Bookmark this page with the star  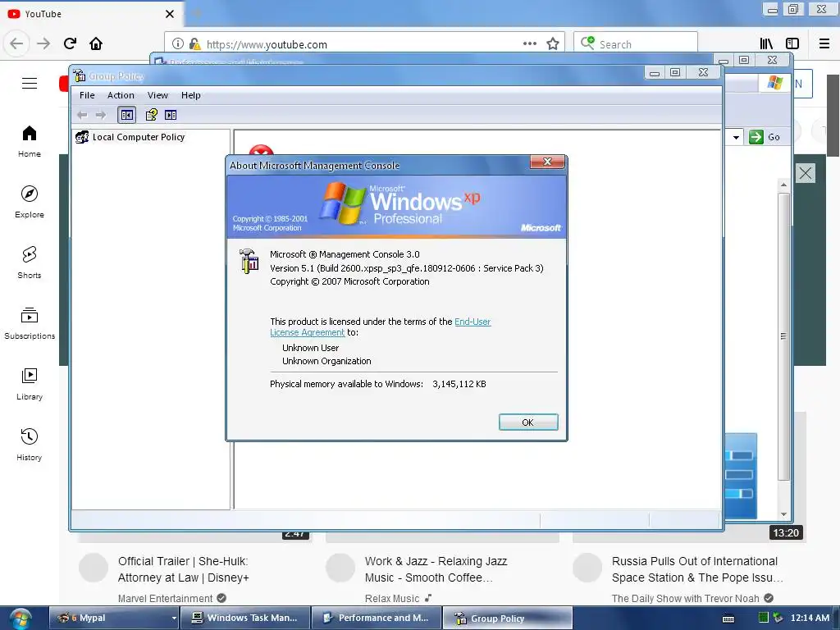(x=553, y=43)
